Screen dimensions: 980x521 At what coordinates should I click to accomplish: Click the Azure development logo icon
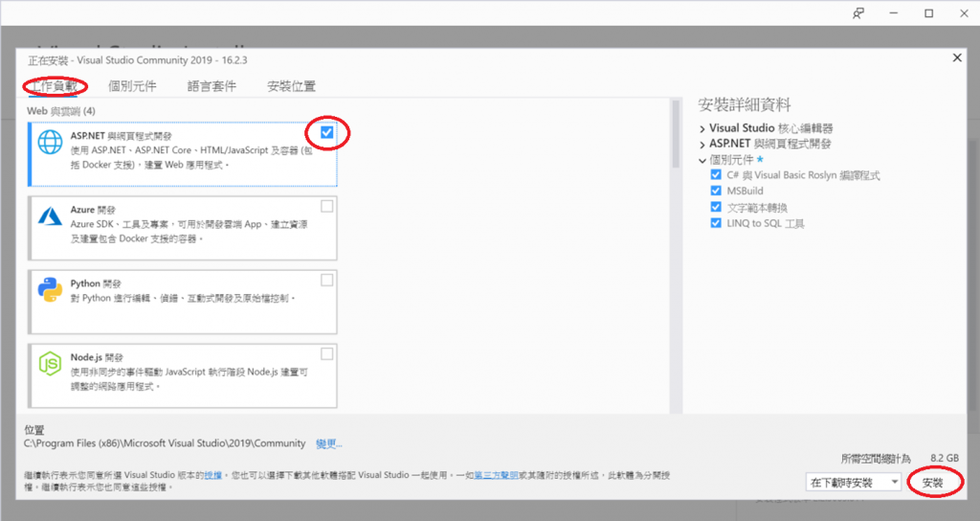click(x=50, y=216)
